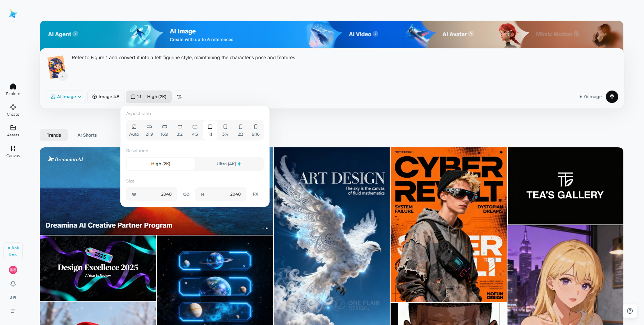Open the Canvas editor
644x325 pixels.
[13, 151]
